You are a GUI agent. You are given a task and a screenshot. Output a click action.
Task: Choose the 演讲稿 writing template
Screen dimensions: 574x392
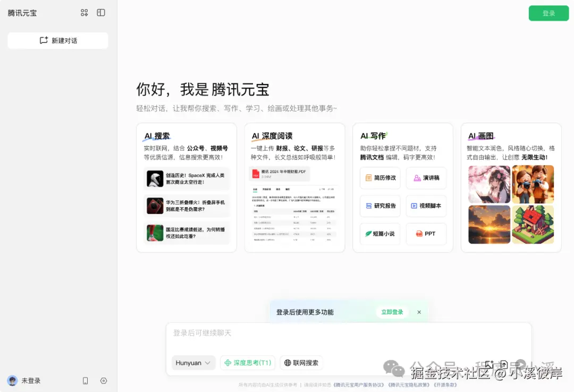click(426, 178)
